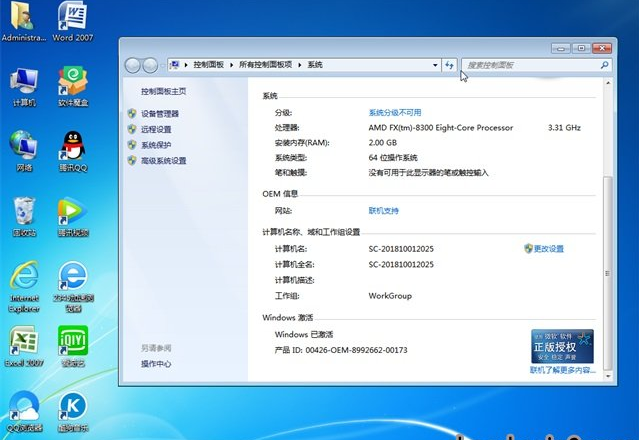Screen dimensions: 639x440
Task: Launch 酷狗音乐 desktop icon
Action: coord(73,411)
